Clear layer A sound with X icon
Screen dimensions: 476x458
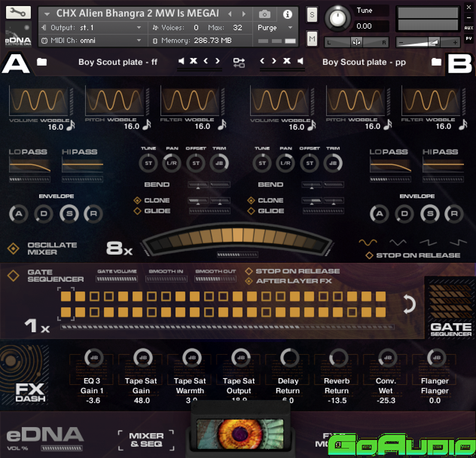click(194, 61)
